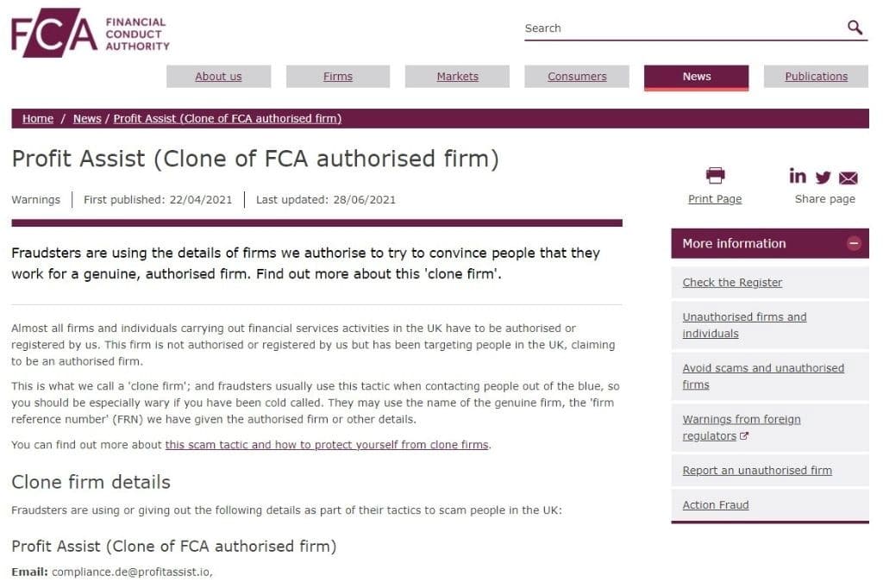Share page on Twitter
Image resolution: width=883 pixels, height=588 pixels.
pos(823,178)
